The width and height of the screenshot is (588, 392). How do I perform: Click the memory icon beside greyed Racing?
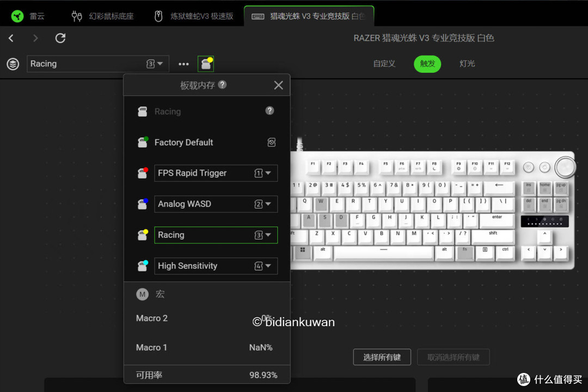(143, 112)
